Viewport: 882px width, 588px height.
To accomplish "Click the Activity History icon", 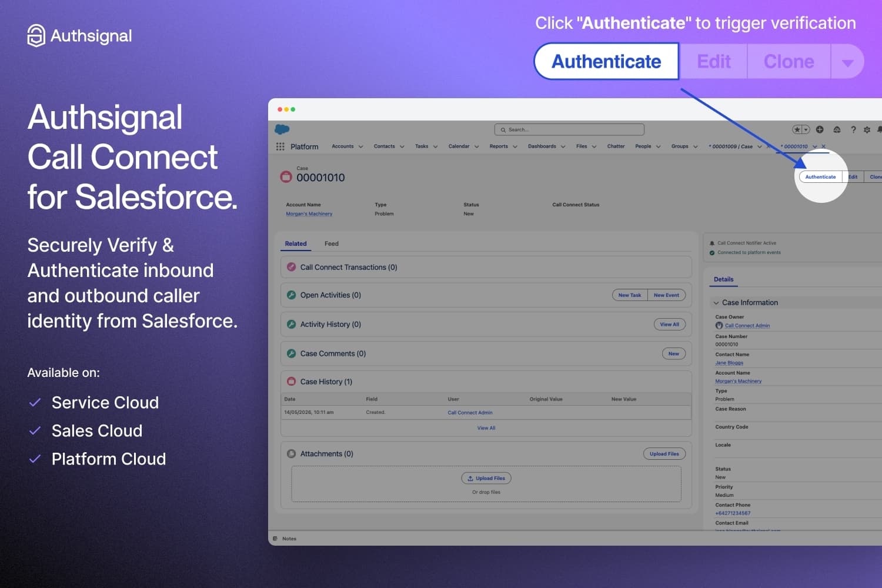I will click(x=291, y=324).
